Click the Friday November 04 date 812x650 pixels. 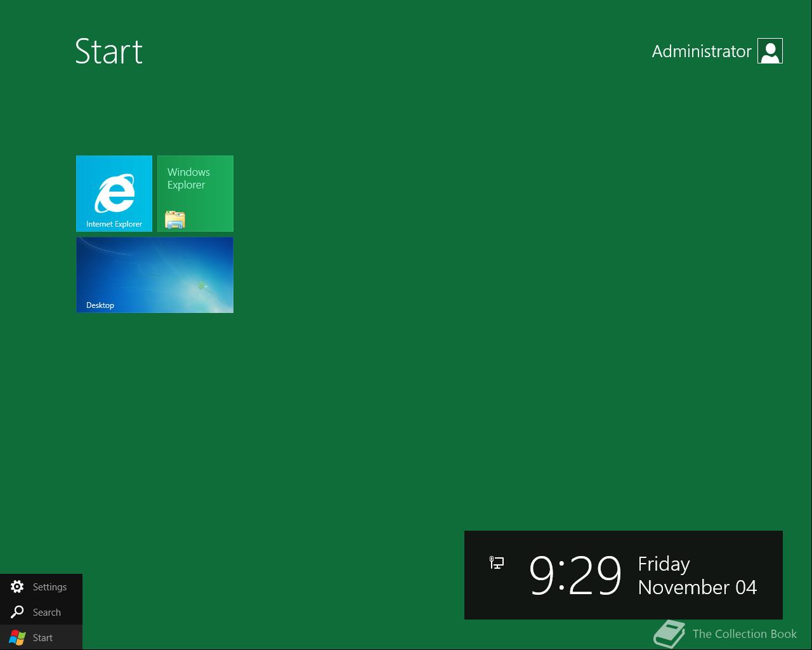[697, 576]
